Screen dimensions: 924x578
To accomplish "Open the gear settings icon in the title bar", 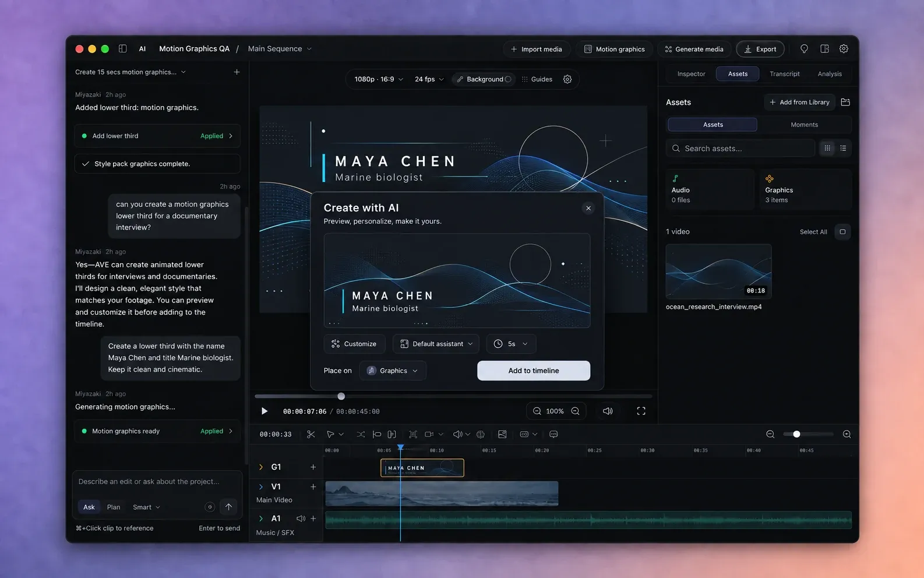I will [844, 49].
